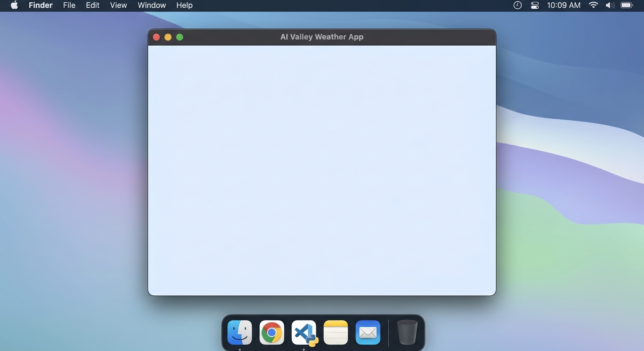Open the Edit menu
Image resolution: width=644 pixels, height=351 pixels.
[x=92, y=5]
